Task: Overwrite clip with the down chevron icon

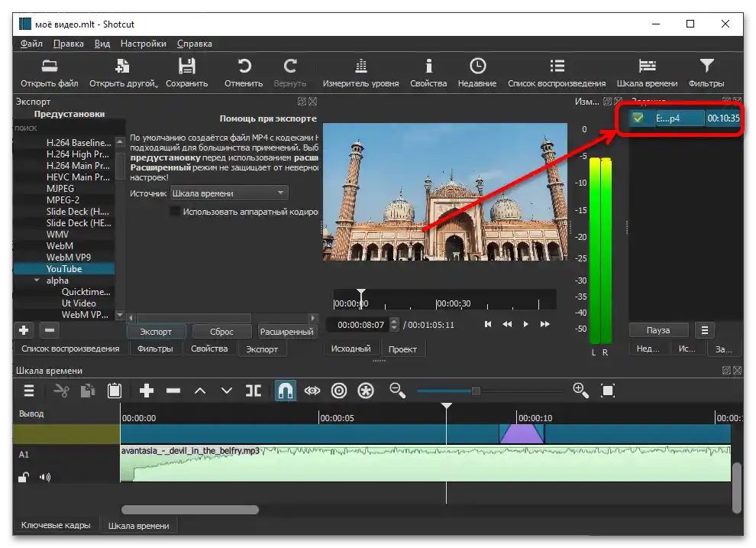Action: coord(227,391)
